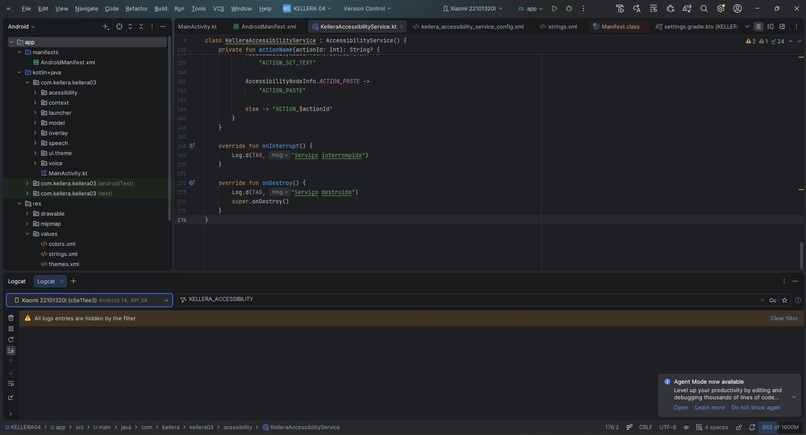Screen dimensions: 806x435
Task: Add a new logcat tab with plus
Action: click(73, 281)
